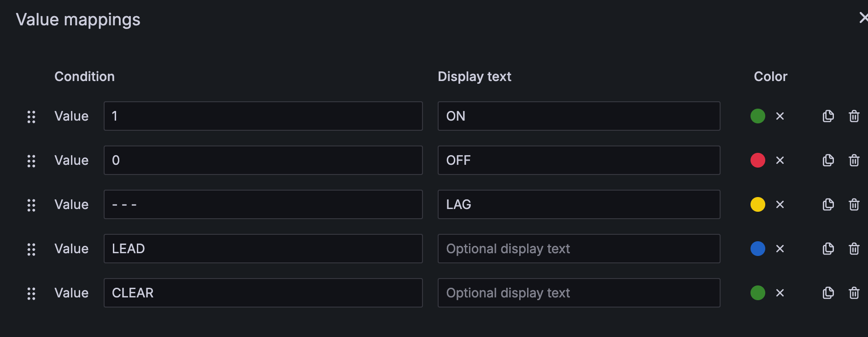Image resolution: width=868 pixels, height=337 pixels.
Task: Focus the condition field containing CLEAR
Action: click(263, 293)
